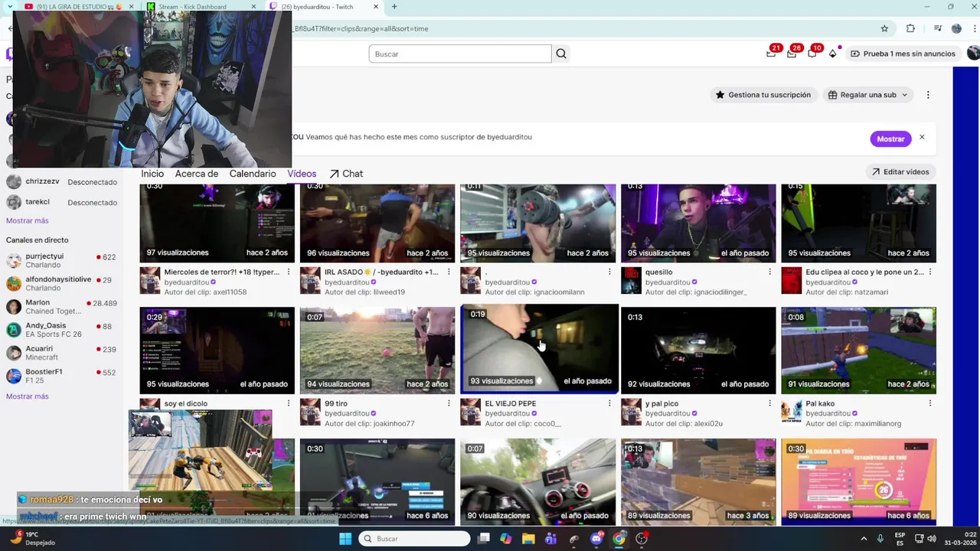Open the Twitch user avatar menu

973,54
